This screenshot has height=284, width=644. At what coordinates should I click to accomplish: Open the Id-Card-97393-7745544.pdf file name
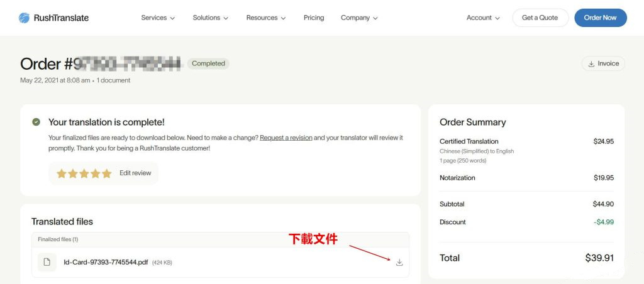[x=106, y=262]
